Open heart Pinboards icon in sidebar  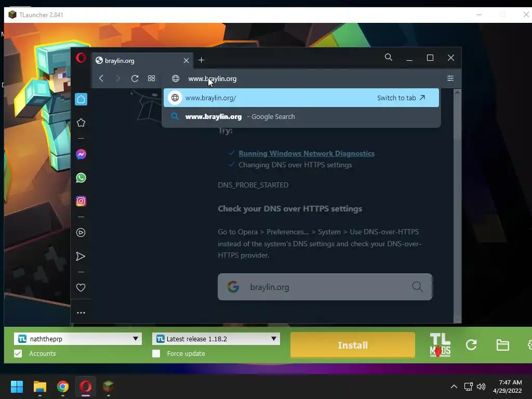(x=81, y=287)
